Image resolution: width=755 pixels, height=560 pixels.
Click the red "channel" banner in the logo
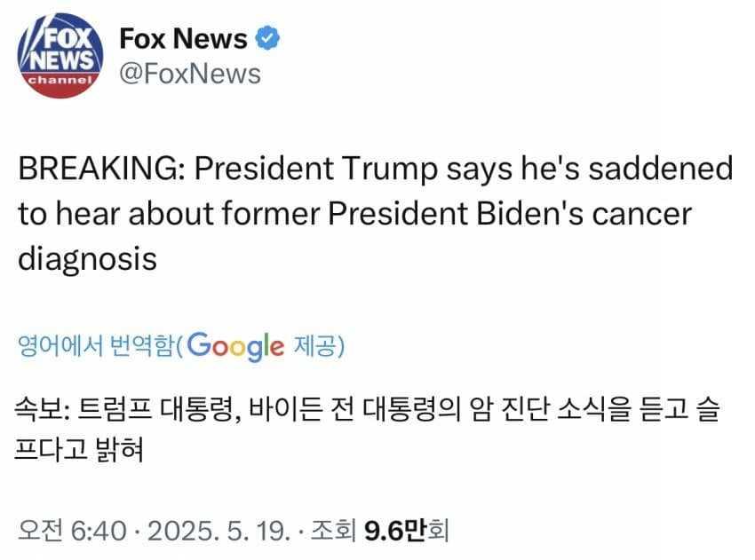tap(60, 80)
